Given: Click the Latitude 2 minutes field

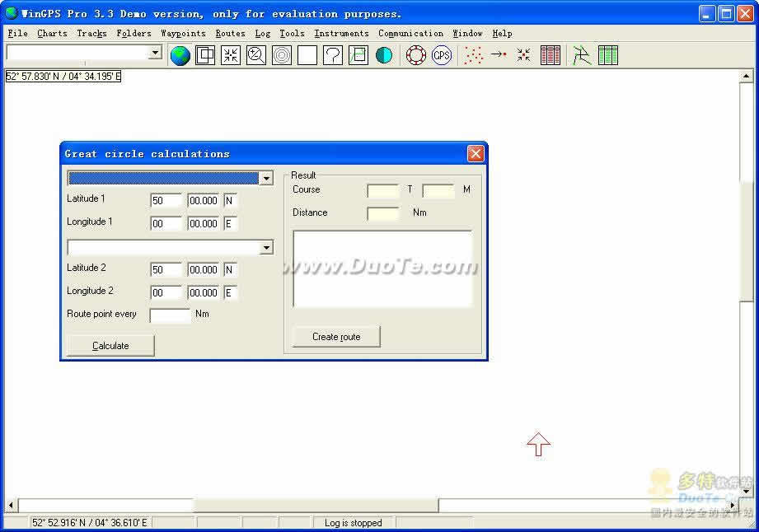Looking at the screenshot, I should (x=204, y=270).
